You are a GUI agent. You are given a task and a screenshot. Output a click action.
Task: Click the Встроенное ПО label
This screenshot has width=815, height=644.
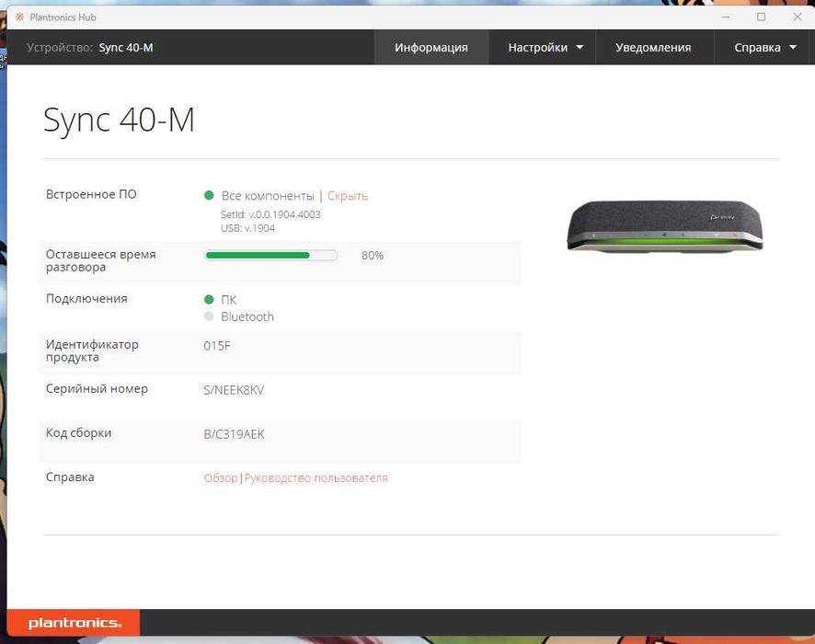click(x=91, y=194)
